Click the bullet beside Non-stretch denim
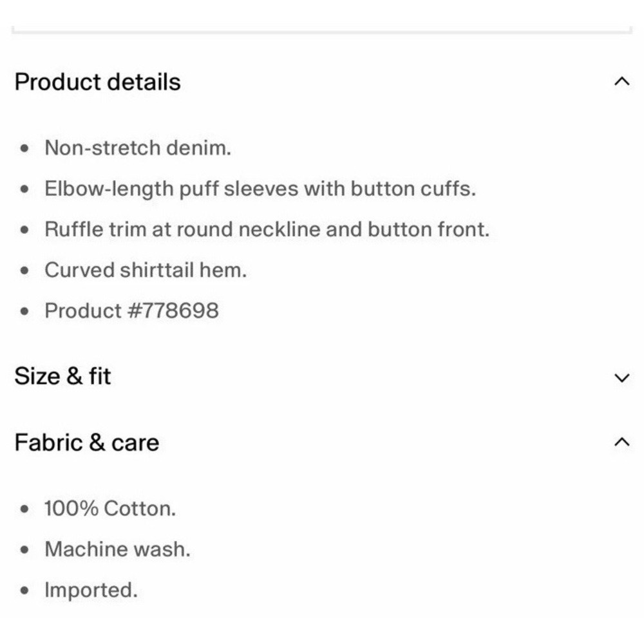 click(x=24, y=148)
